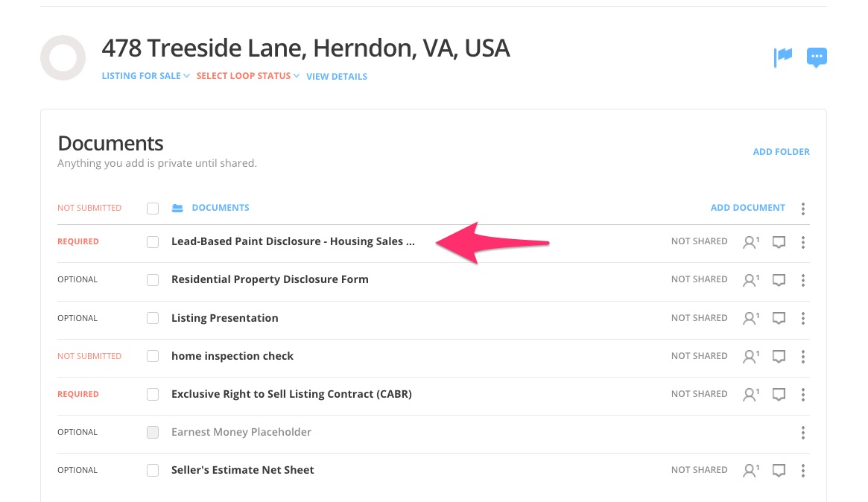868x502 pixels.
Task: Tick checkbox for Lead-Based Paint Disclosure
Action: [153, 242]
